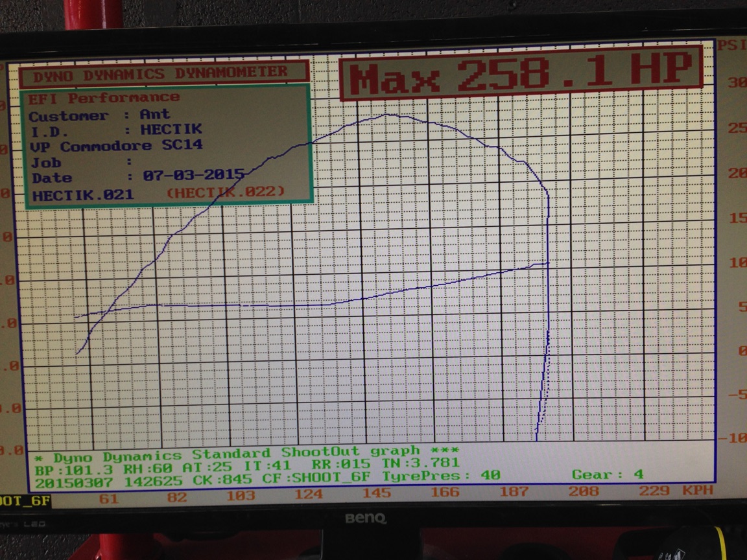
Task: Select the date 07-03-2015
Action: (x=193, y=175)
